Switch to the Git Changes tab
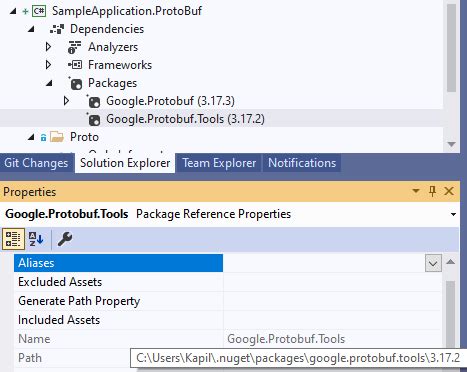 pyautogui.click(x=36, y=163)
